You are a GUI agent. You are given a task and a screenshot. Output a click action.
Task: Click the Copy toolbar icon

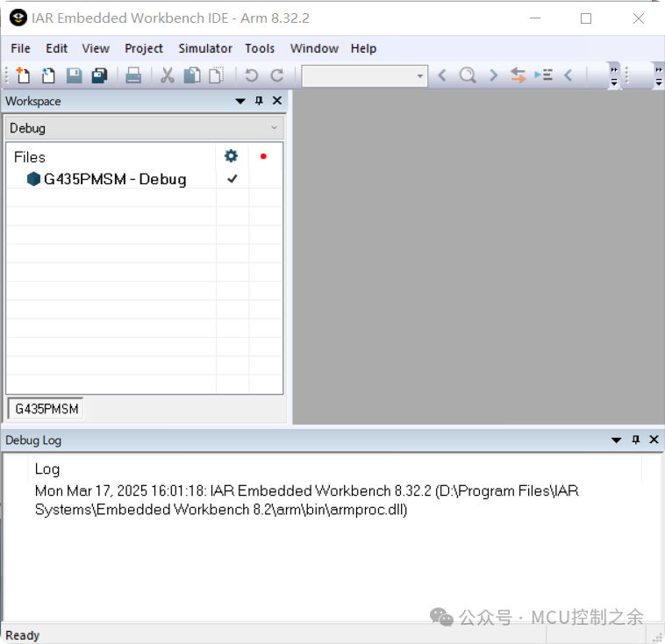tap(192, 75)
